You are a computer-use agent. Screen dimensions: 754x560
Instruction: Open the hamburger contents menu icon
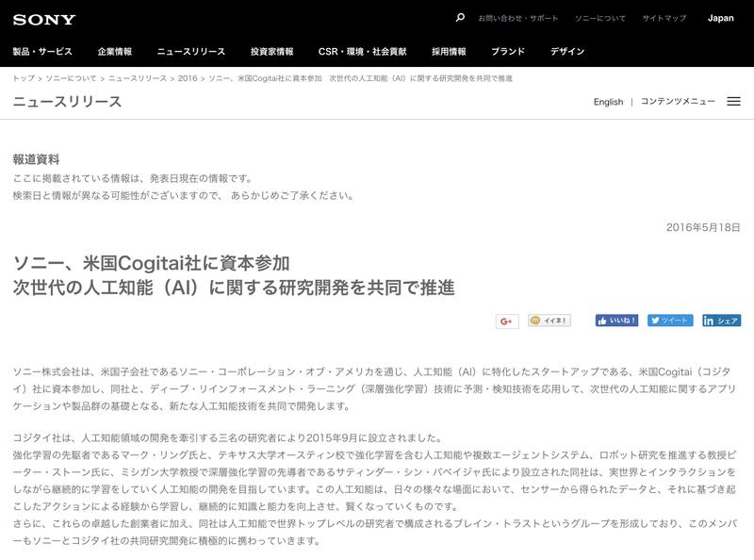733,102
